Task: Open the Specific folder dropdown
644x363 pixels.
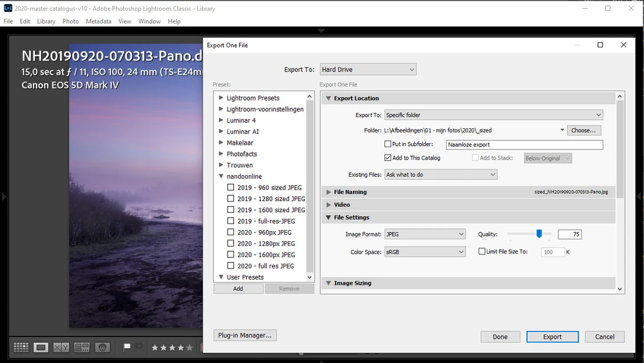Action: coord(494,115)
